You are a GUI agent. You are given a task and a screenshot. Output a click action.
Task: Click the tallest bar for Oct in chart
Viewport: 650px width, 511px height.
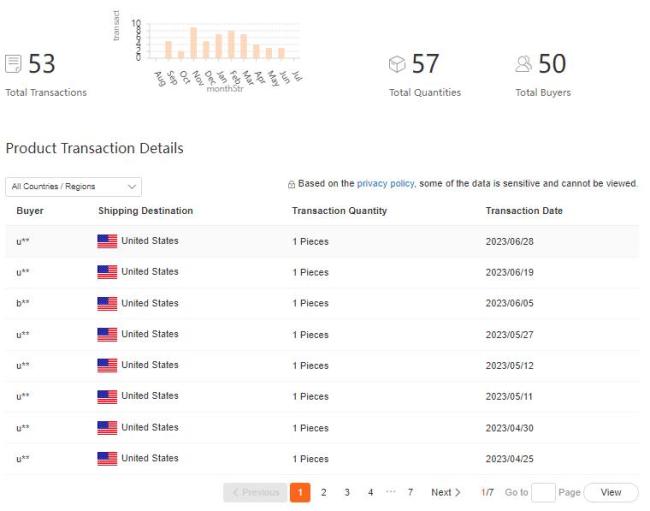tap(194, 43)
